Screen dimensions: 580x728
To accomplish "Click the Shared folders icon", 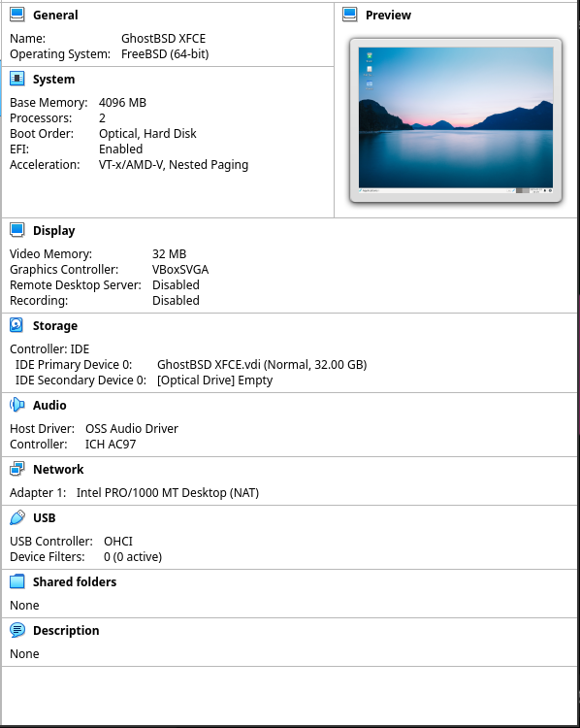I will tap(17, 581).
